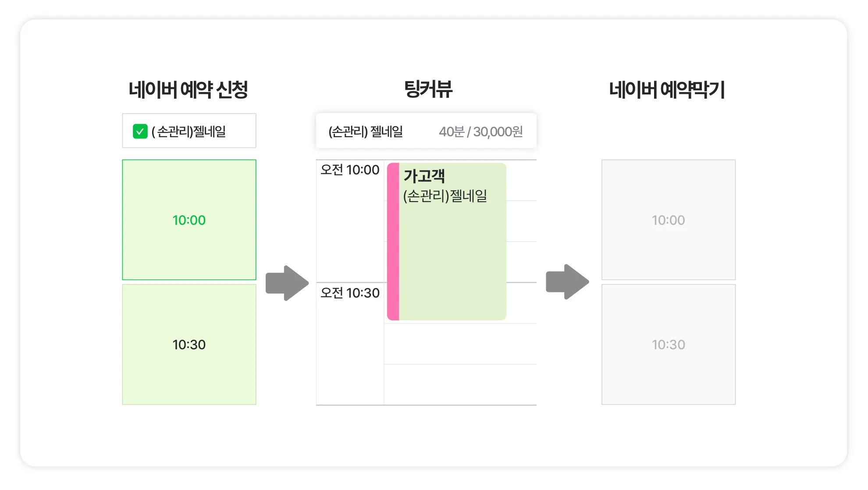Toggle the green (손관리)젤네일 checkbox

coord(140,131)
